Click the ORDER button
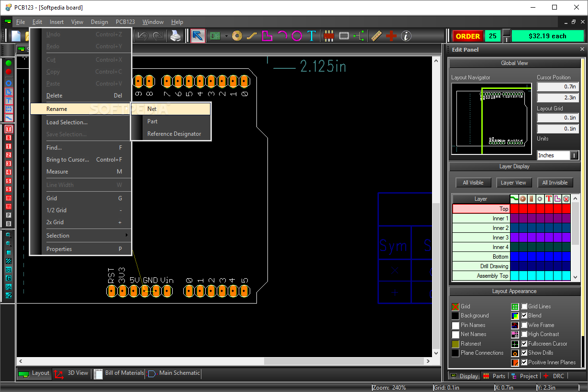588x392 pixels. [468, 36]
